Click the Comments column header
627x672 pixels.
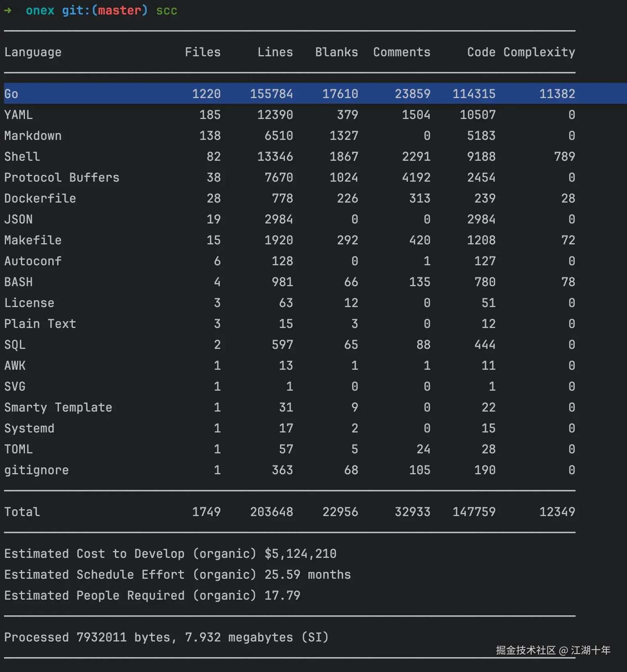click(402, 52)
